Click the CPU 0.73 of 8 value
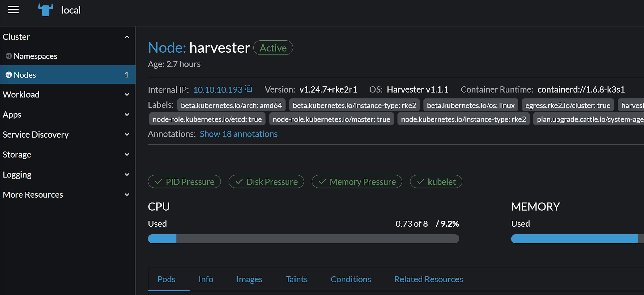Viewport: 644px width, 295px height. (412, 224)
